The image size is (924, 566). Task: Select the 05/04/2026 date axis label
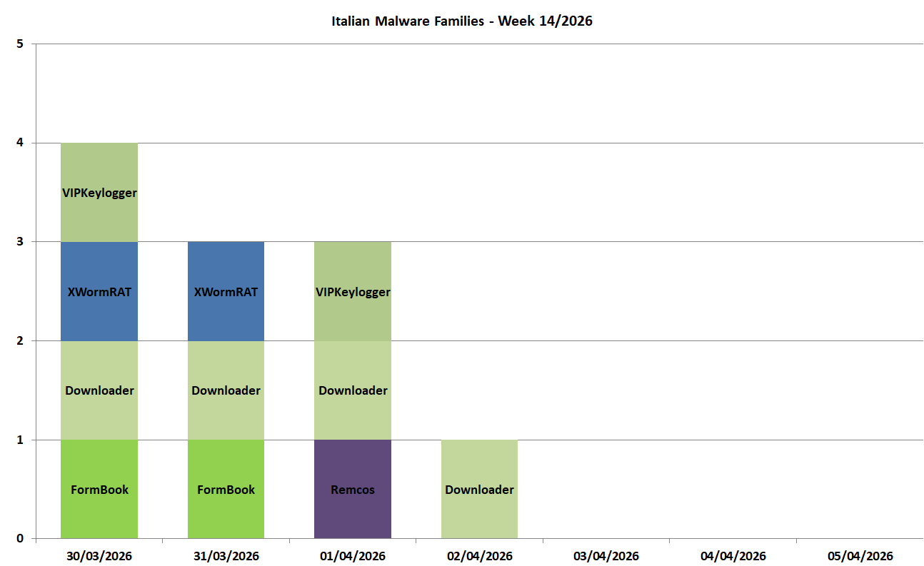860,556
